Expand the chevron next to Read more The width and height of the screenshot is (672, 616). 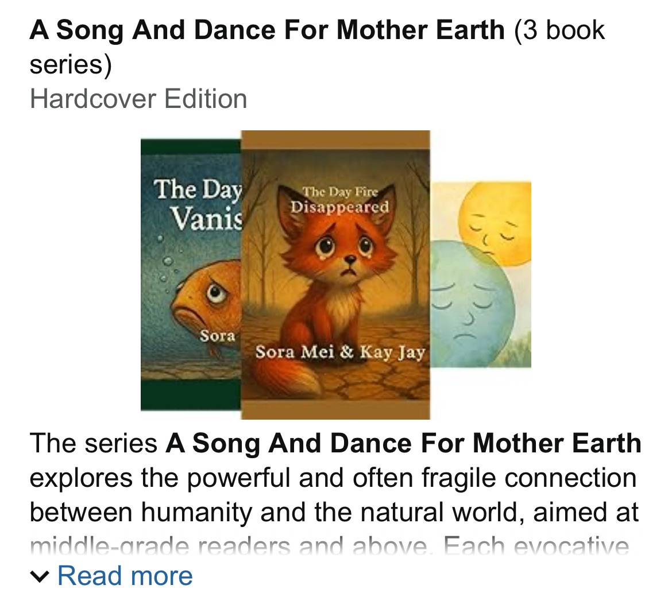pos(40,576)
